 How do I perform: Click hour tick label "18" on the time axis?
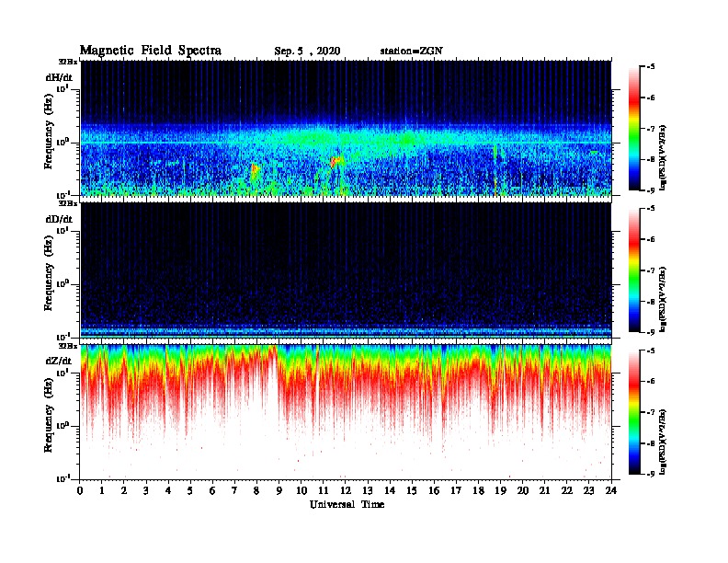pos(478,491)
